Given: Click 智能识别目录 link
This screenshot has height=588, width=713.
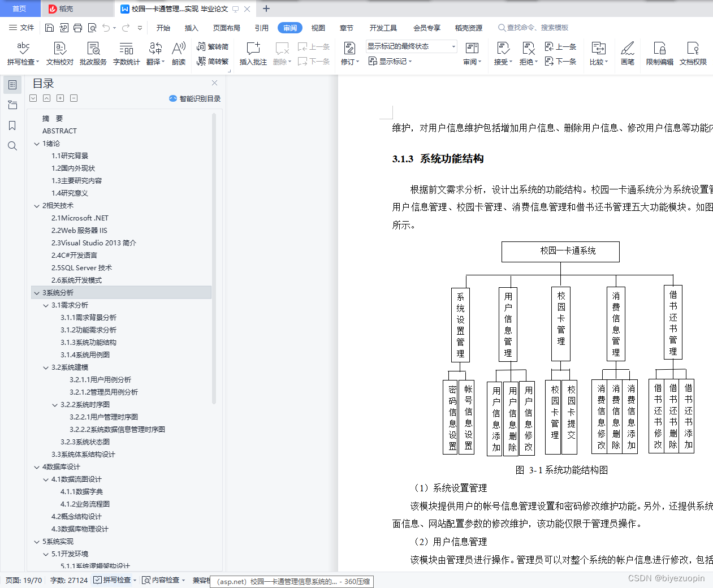Looking at the screenshot, I should 195,98.
